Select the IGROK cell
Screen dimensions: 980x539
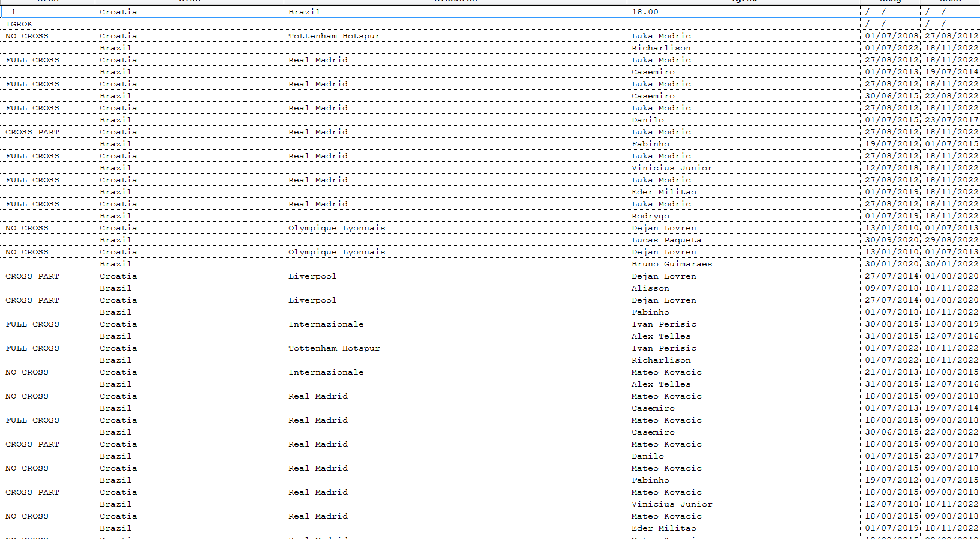[x=19, y=24]
